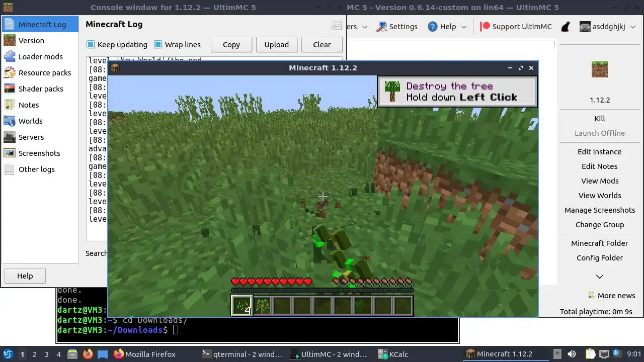The height and width of the screenshot is (362, 644).
Task: Click Edit Notes in the right panel
Action: pyautogui.click(x=600, y=166)
